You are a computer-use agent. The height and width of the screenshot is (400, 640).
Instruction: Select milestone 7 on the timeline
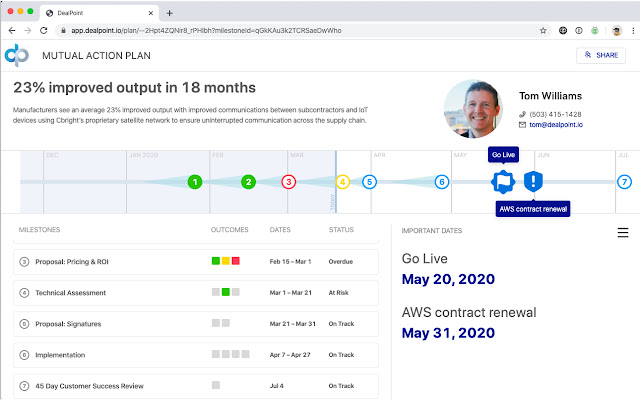tap(624, 182)
